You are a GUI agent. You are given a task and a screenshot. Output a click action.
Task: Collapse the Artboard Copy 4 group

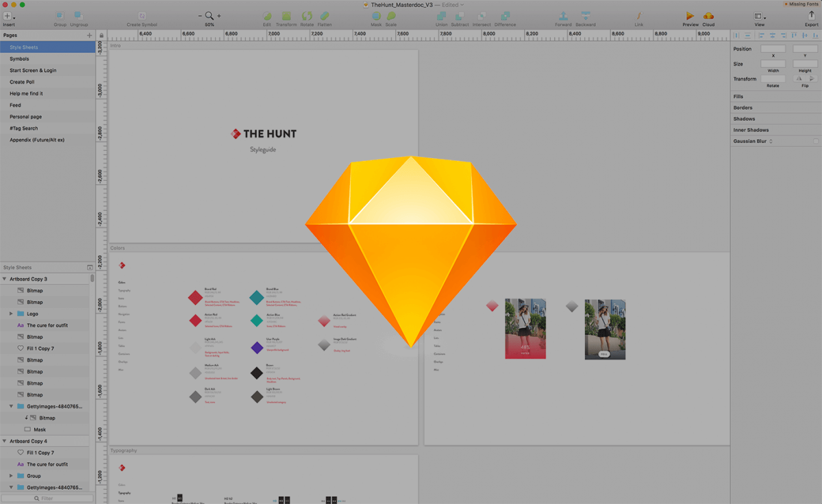click(x=4, y=442)
